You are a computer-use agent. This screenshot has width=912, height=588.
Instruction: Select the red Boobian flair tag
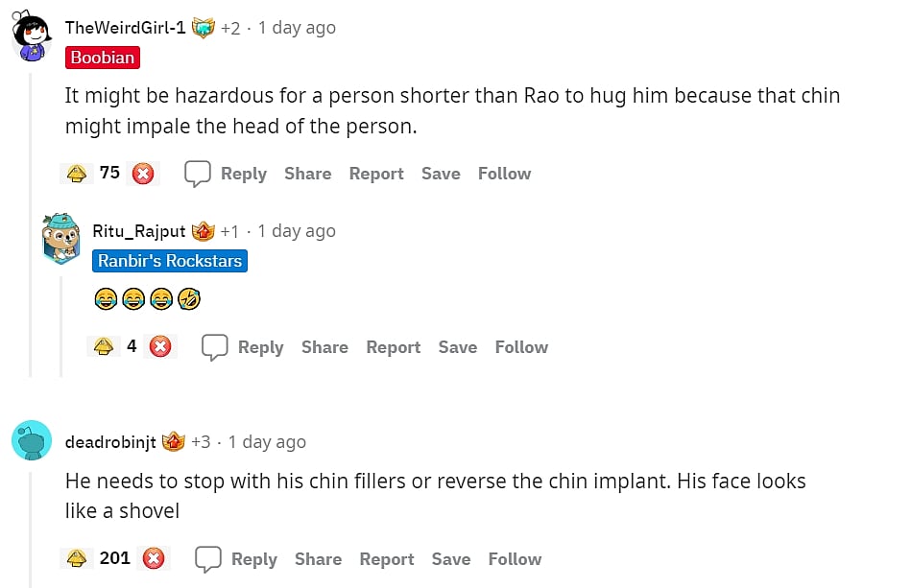click(103, 58)
